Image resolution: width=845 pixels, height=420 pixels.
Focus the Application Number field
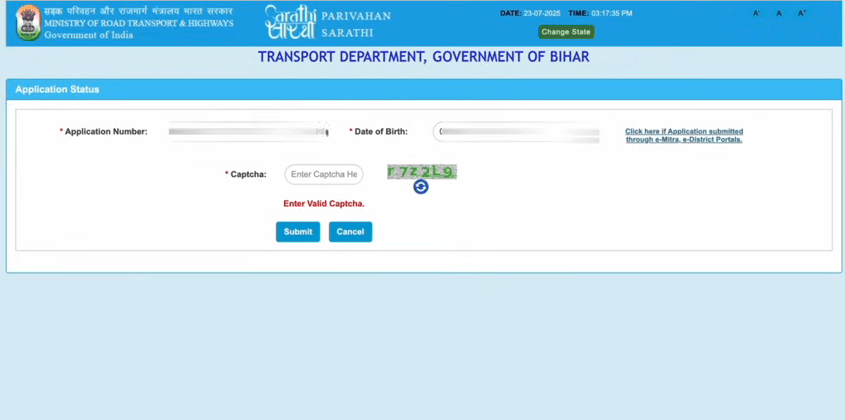248,132
